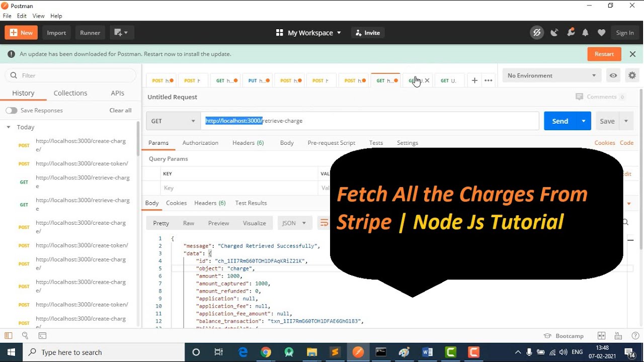This screenshot has height=362, width=644.
Task: Click the Import button
Action: [x=56, y=33]
